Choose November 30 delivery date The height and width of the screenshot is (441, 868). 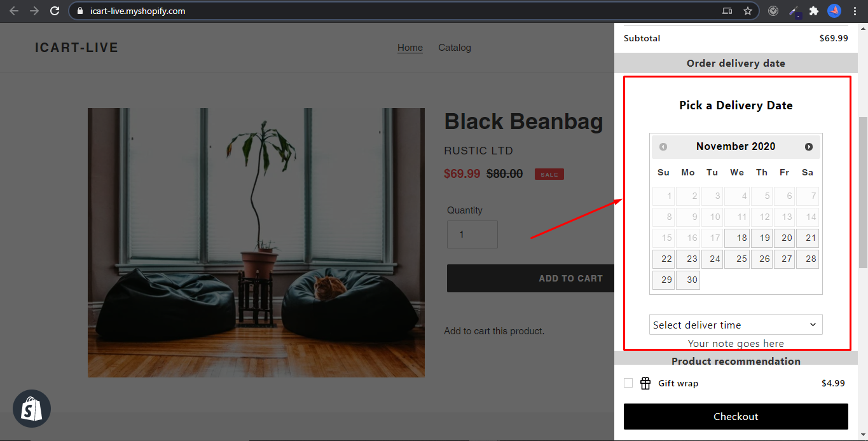pyautogui.click(x=688, y=280)
